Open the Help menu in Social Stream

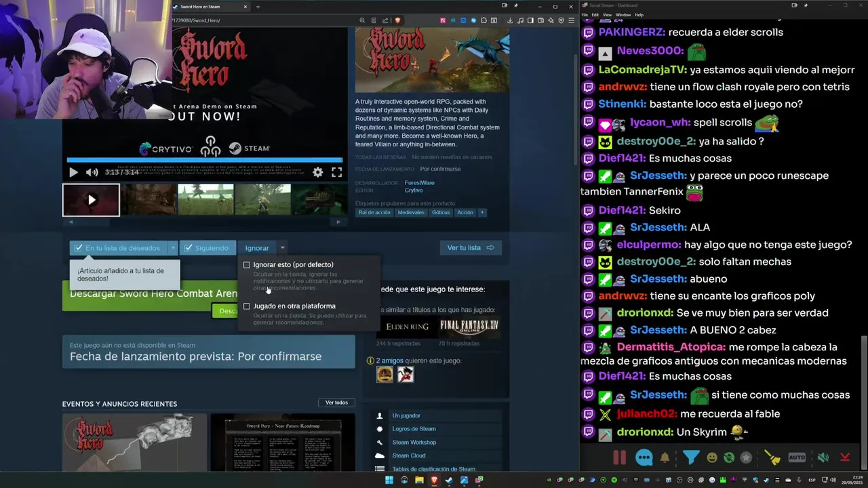[x=639, y=14]
